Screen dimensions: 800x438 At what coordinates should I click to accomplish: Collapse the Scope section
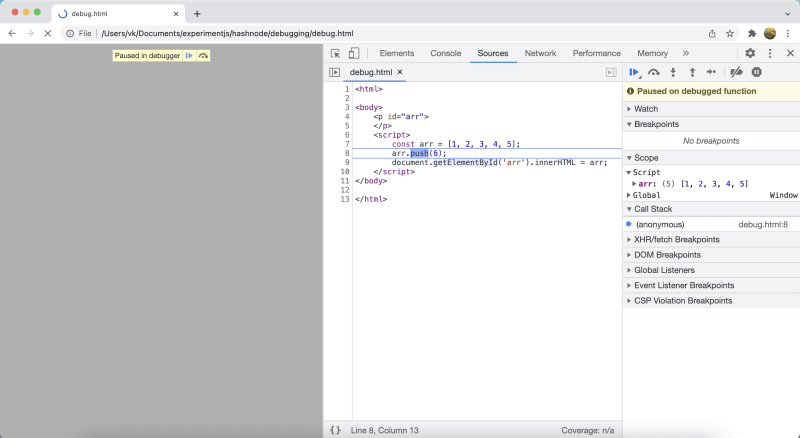pyautogui.click(x=711, y=158)
